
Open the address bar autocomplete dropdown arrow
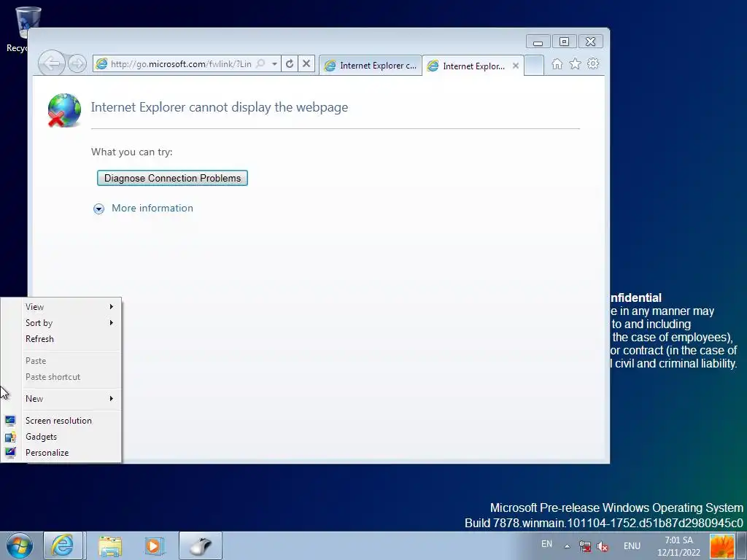pos(274,64)
